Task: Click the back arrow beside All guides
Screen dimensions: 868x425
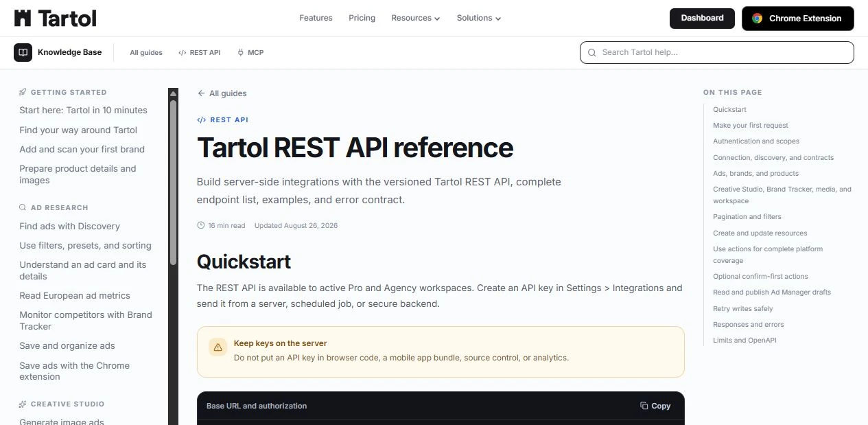Action: [201, 93]
